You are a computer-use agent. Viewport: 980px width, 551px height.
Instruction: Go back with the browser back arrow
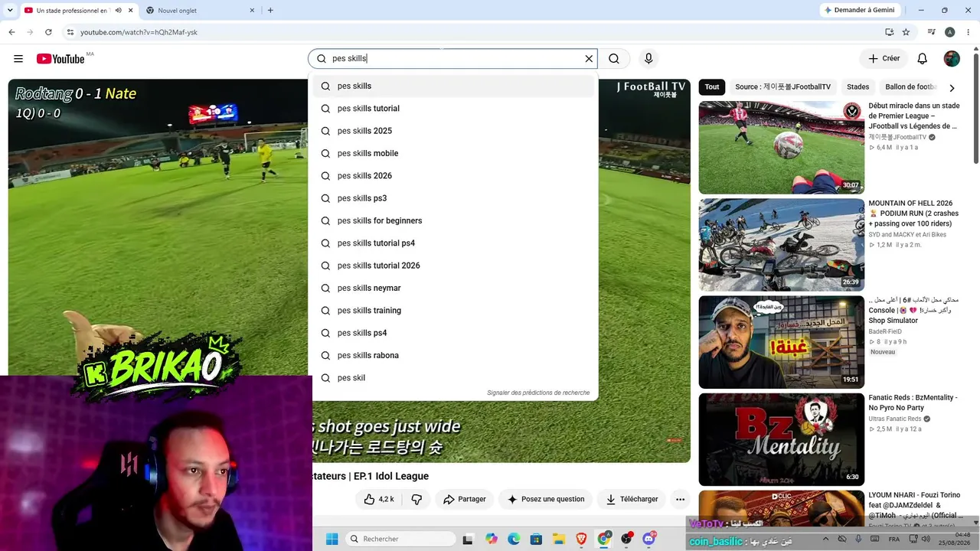(11, 32)
